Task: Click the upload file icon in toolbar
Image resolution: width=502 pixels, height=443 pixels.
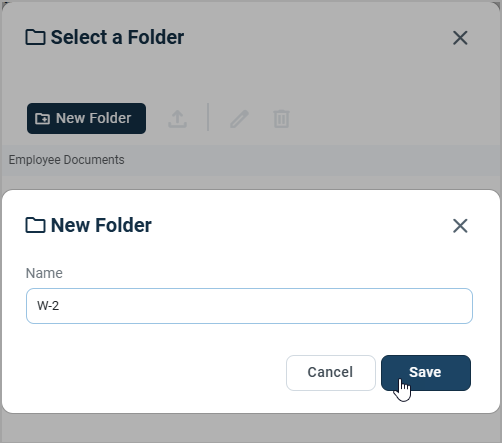Action: pyautogui.click(x=177, y=119)
